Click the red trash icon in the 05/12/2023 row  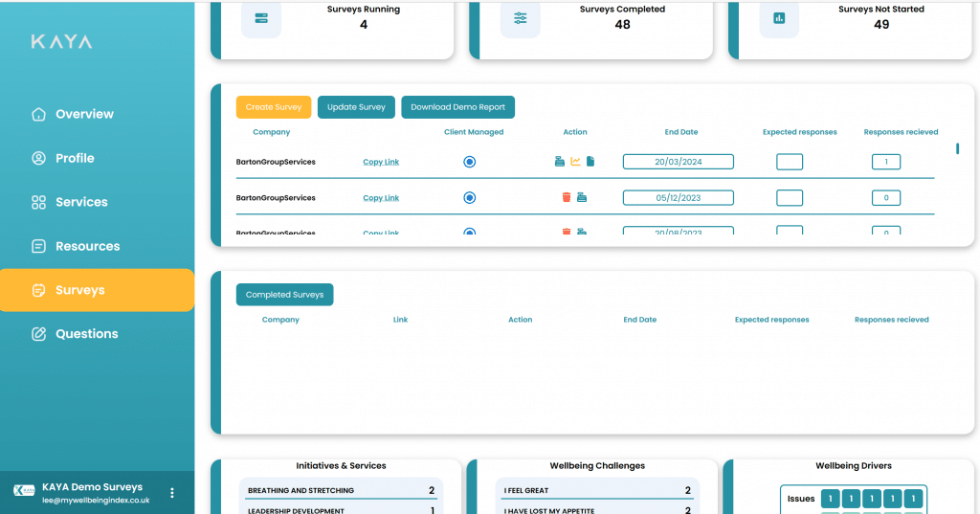click(567, 197)
